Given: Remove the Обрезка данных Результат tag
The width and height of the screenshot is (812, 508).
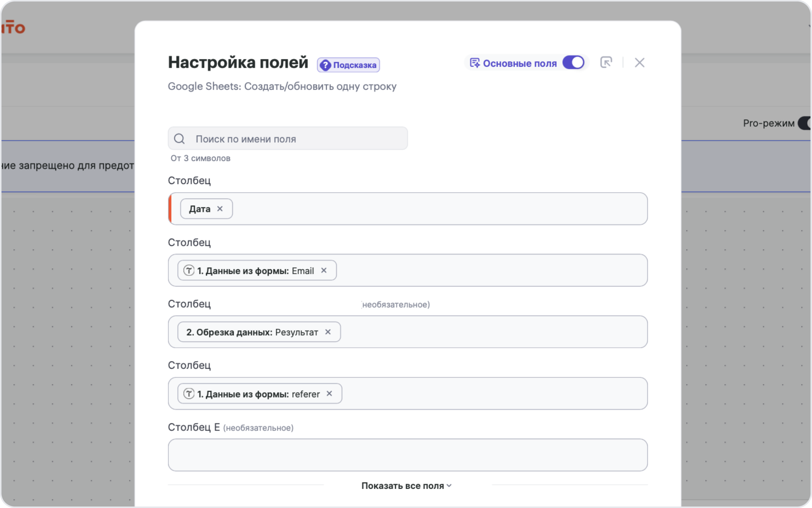Looking at the screenshot, I should tap(328, 332).
